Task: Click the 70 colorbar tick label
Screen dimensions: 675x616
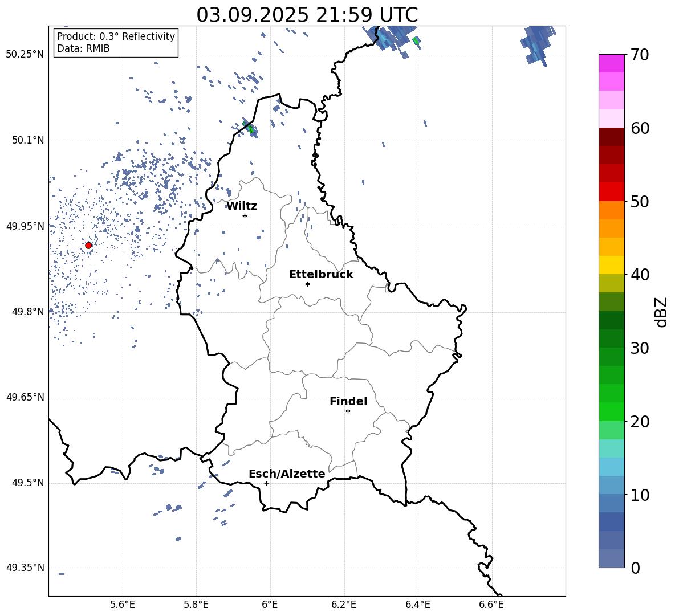Action: point(640,55)
